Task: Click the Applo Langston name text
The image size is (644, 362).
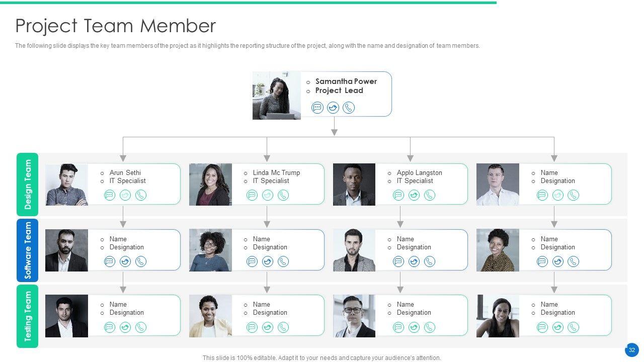Action: 419,172
